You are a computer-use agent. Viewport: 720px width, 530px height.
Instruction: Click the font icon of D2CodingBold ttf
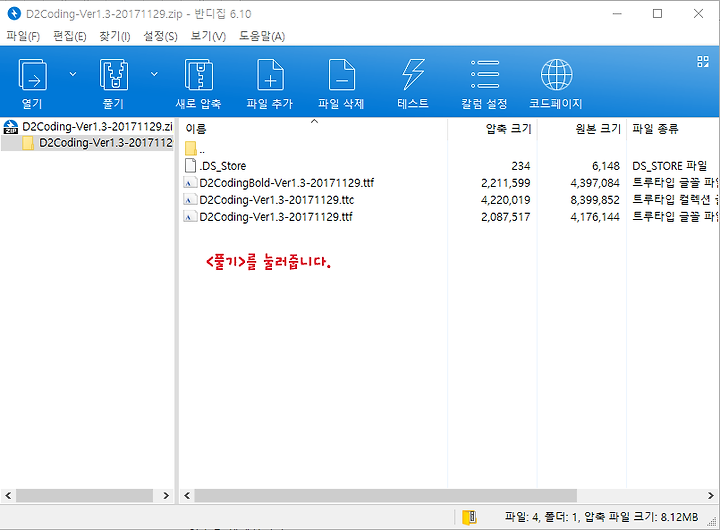[189, 183]
